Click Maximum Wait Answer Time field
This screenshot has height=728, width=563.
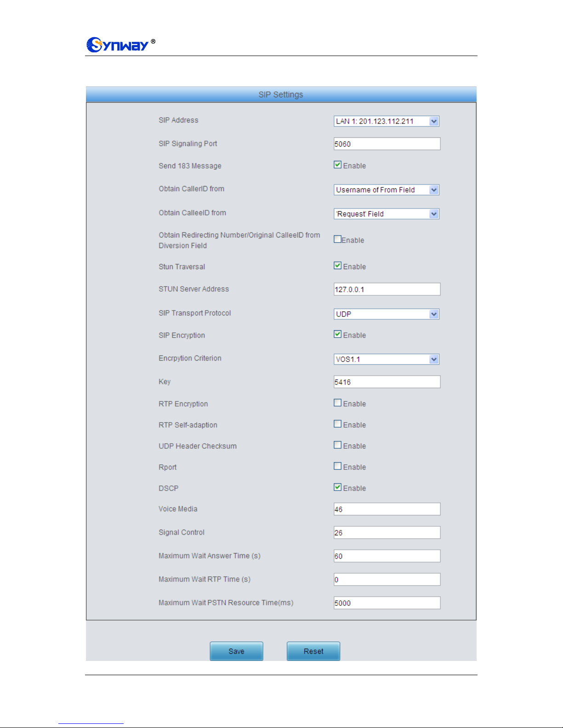(387, 556)
